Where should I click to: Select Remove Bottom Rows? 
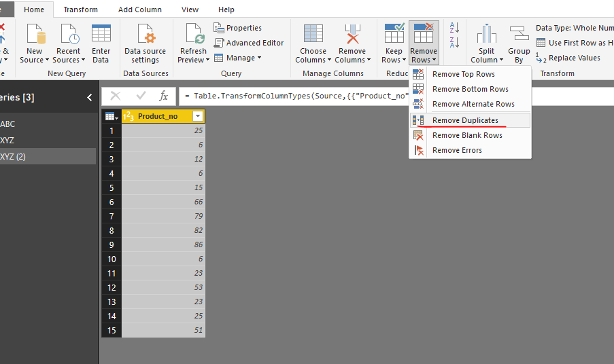point(471,89)
